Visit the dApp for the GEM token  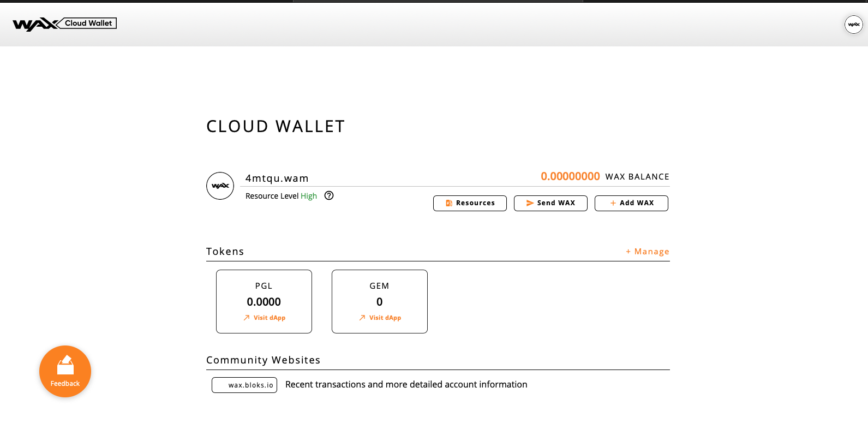(x=380, y=318)
